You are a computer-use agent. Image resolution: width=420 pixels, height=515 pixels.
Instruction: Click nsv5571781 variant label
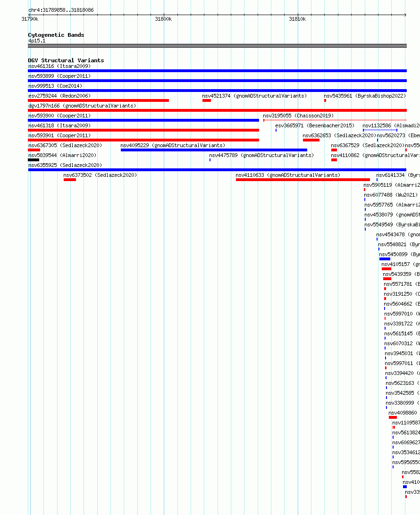(x=402, y=284)
